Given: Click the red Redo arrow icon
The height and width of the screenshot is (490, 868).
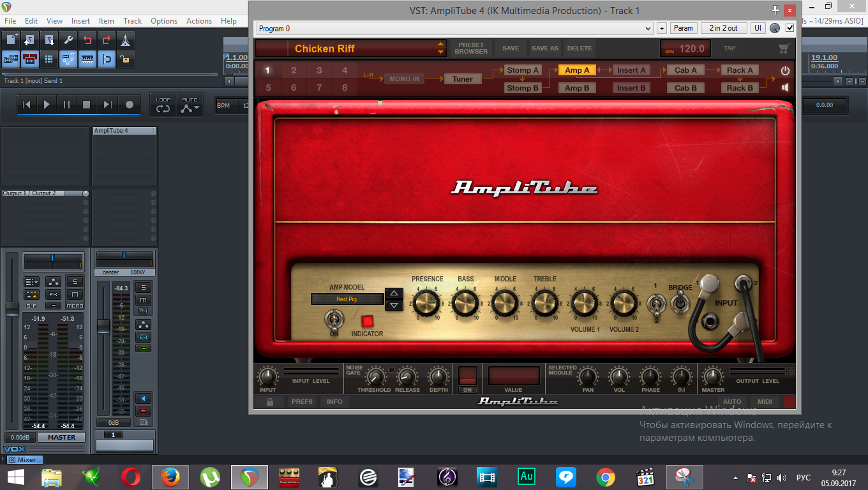Looking at the screenshot, I should pos(107,40).
